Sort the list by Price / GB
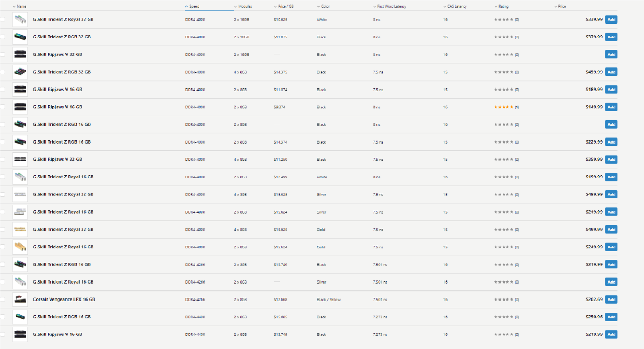The height and width of the screenshot is (349, 644). tap(285, 6)
